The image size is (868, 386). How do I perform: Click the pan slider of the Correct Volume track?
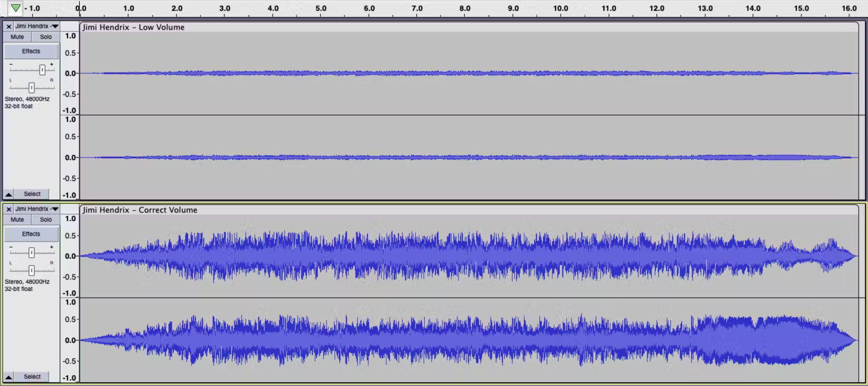32,270
